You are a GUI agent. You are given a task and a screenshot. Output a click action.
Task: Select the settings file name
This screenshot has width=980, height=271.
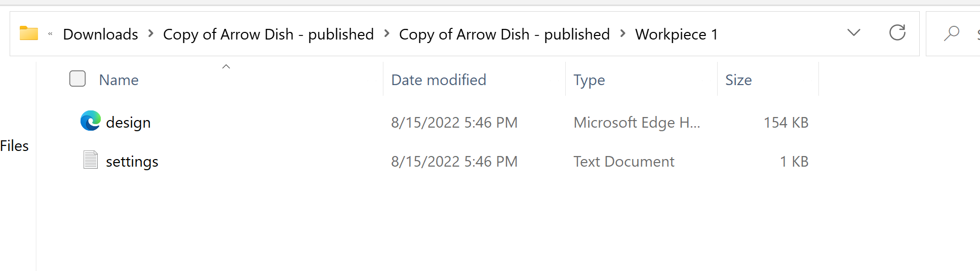point(132,162)
